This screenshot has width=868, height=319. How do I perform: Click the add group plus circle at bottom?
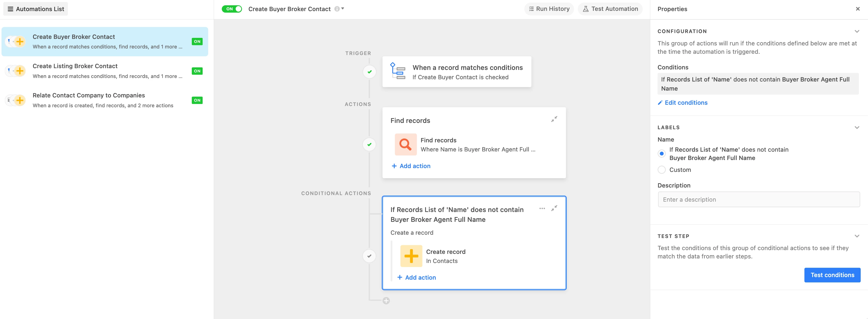tap(386, 301)
